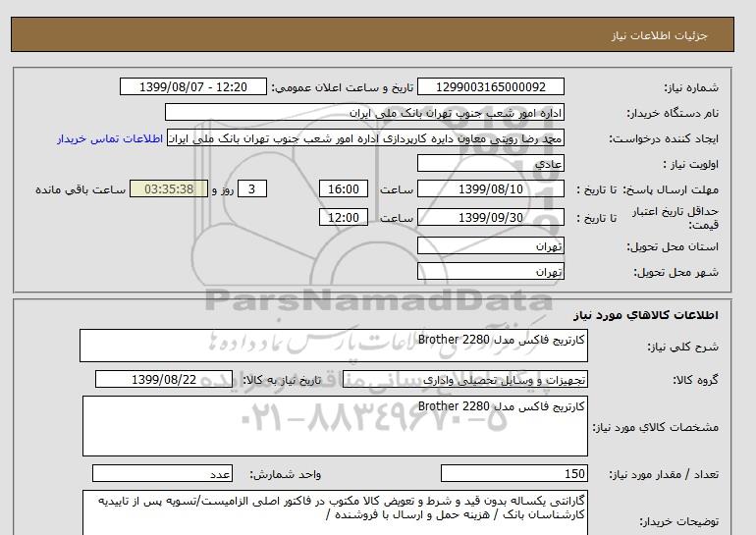This screenshot has width=756, height=535.
Task: Click label اولویت نیاز
Action: [690, 164]
